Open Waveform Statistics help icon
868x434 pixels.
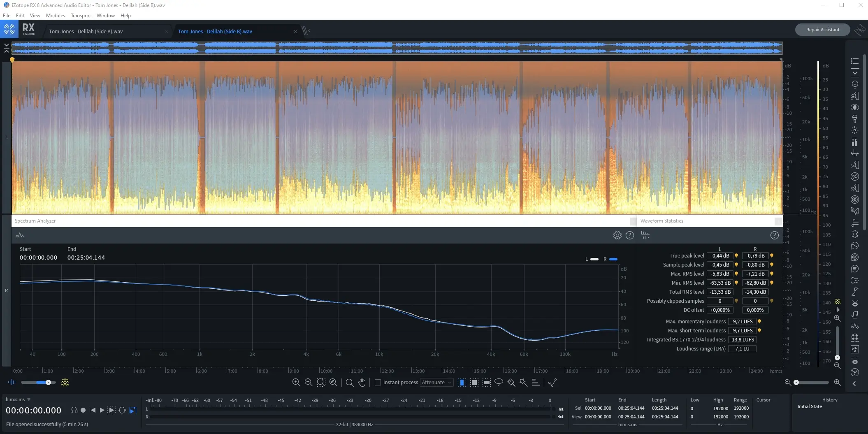(774, 235)
